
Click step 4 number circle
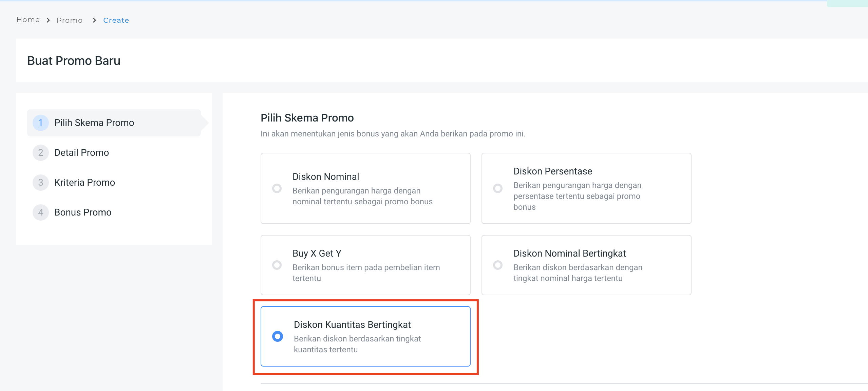pos(40,212)
